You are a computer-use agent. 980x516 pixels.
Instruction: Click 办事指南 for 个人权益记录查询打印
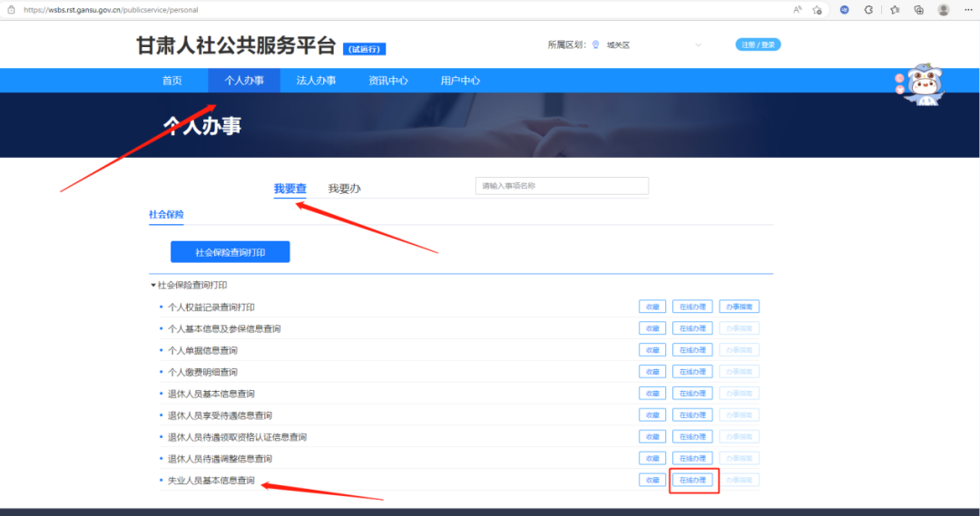pyautogui.click(x=739, y=307)
